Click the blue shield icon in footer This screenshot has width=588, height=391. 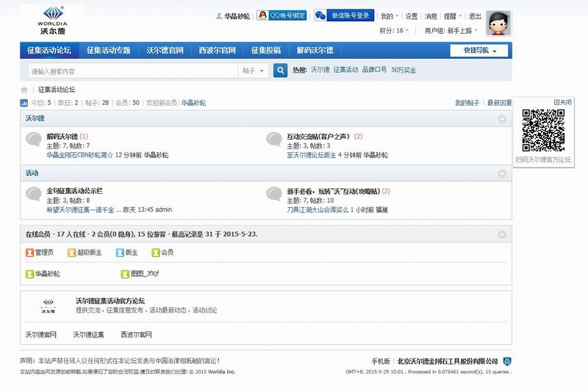click(x=507, y=362)
